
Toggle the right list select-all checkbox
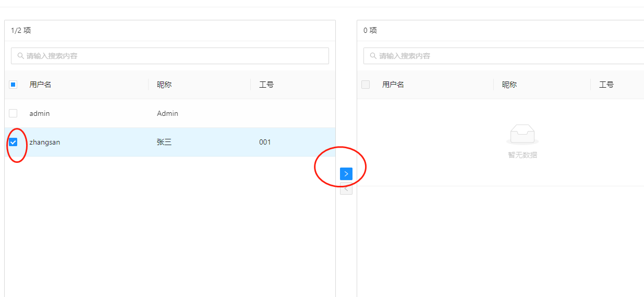point(366,85)
